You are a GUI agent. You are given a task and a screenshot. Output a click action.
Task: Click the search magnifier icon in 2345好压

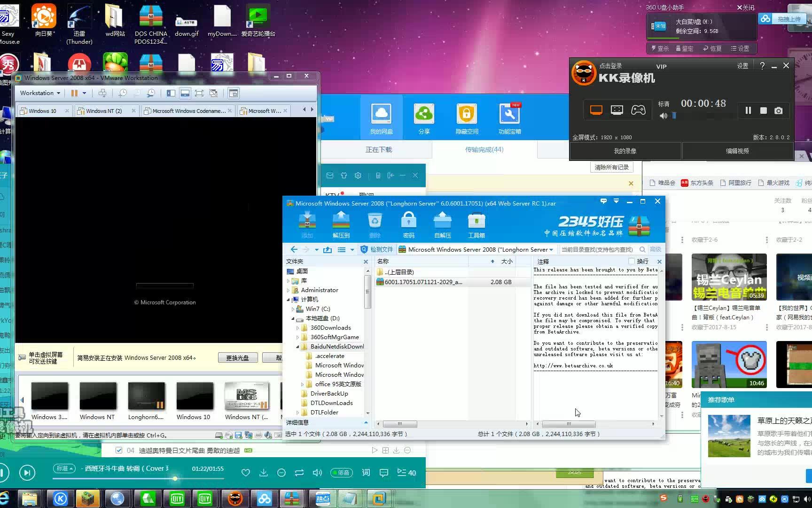point(642,249)
